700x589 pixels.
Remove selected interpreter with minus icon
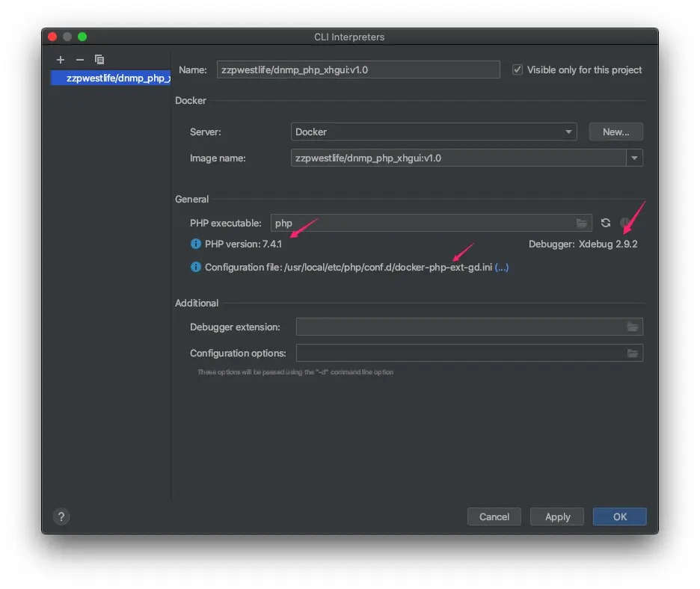coord(80,59)
